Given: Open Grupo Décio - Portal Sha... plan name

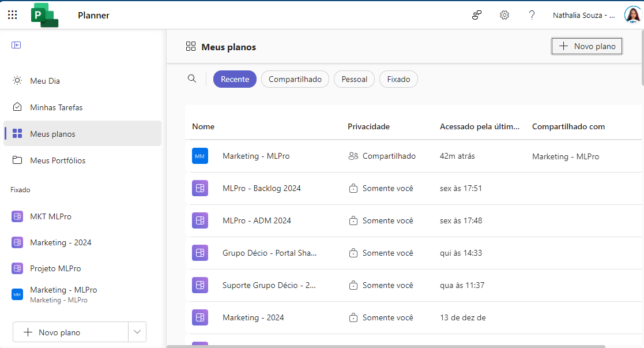Looking at the screenshot, I should 269,253.
